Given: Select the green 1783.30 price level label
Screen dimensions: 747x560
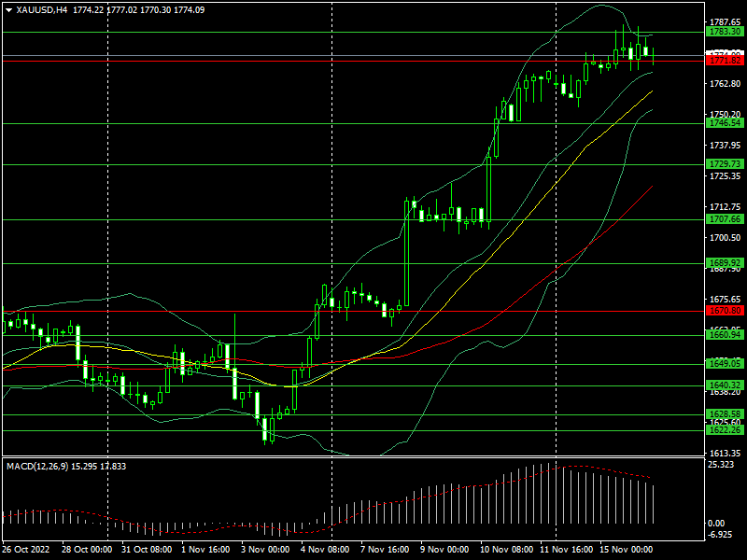Looking at the screenshot, I should [x=725, y=32].
